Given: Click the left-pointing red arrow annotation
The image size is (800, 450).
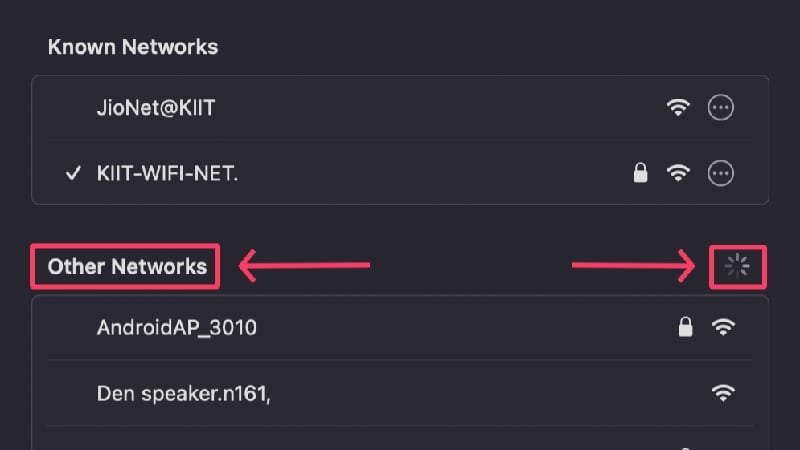Looking at the screenshot, I should 304,266.
